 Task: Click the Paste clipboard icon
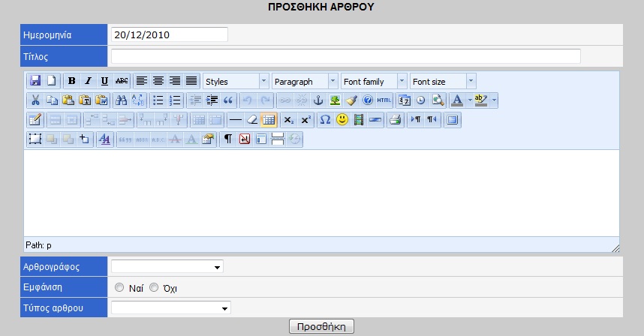coord(68,100)
